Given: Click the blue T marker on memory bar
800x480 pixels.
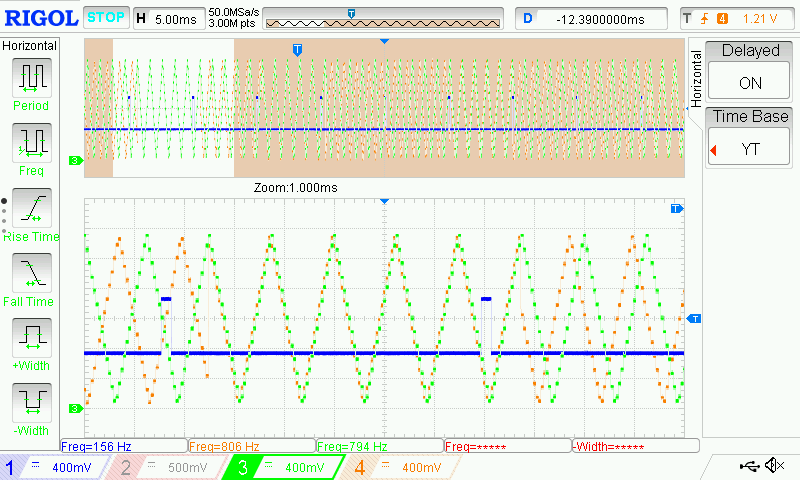Looking at the screenshot, I should pos(351,14).
